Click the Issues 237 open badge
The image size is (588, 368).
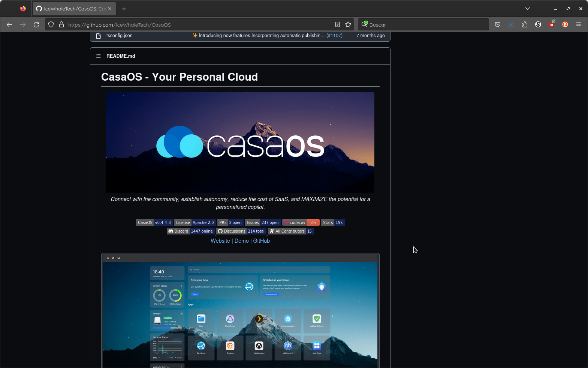[263, 222]
